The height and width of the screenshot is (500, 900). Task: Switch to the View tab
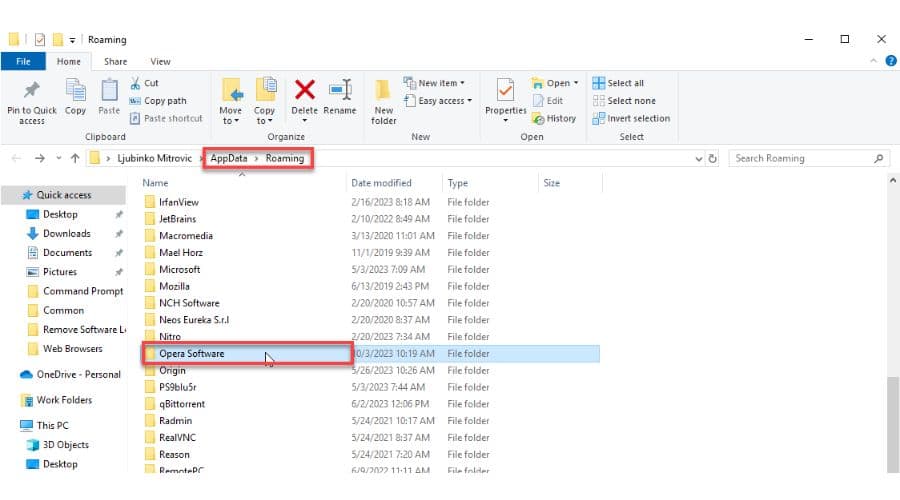[160, 61]
